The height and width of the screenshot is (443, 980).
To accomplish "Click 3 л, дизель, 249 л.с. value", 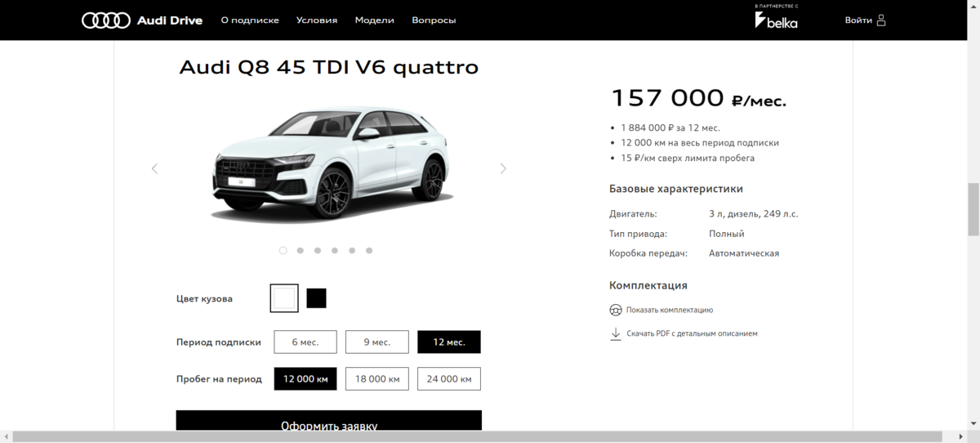I will 754,214.
